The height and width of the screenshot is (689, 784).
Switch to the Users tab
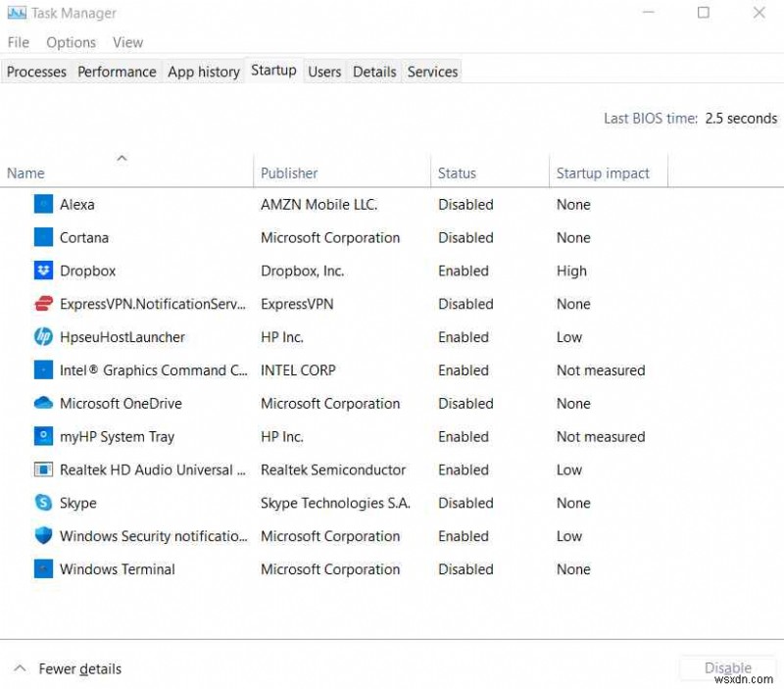(x=324, y=72)
